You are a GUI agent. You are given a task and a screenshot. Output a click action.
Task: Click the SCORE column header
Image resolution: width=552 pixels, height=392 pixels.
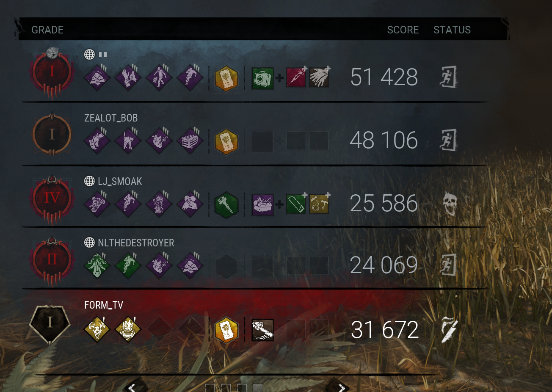click(403, 30)
